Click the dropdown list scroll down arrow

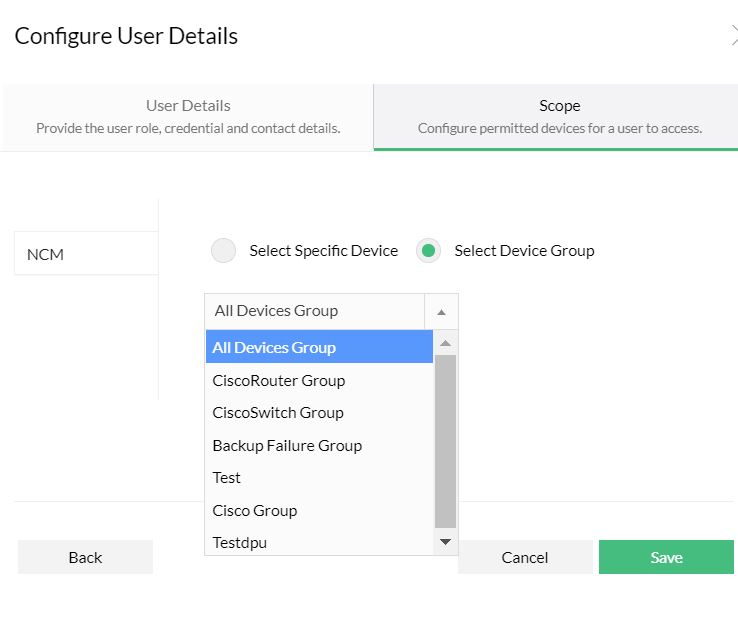[x=446, y=542]
